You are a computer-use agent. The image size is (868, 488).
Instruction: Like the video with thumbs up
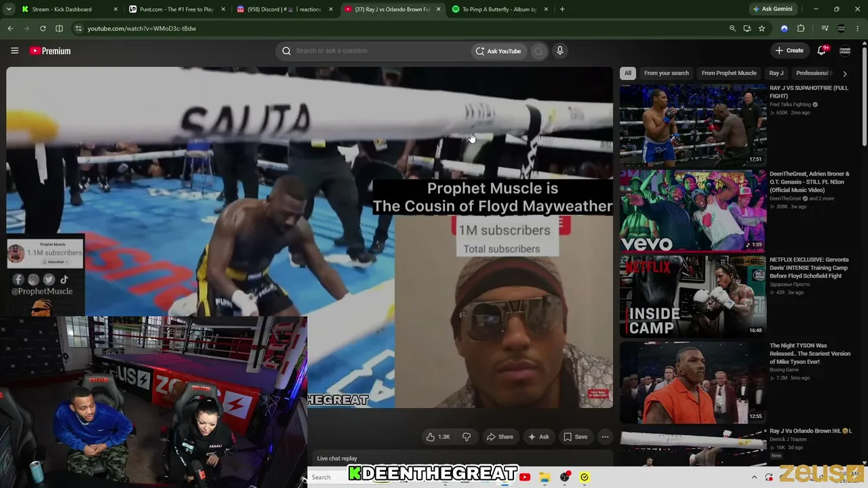(437, 436)
